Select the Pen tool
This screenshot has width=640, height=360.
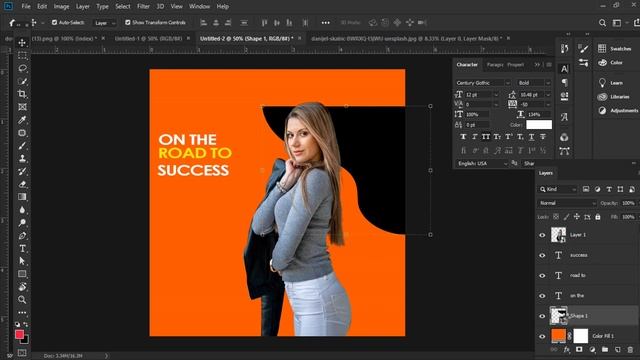22,236
